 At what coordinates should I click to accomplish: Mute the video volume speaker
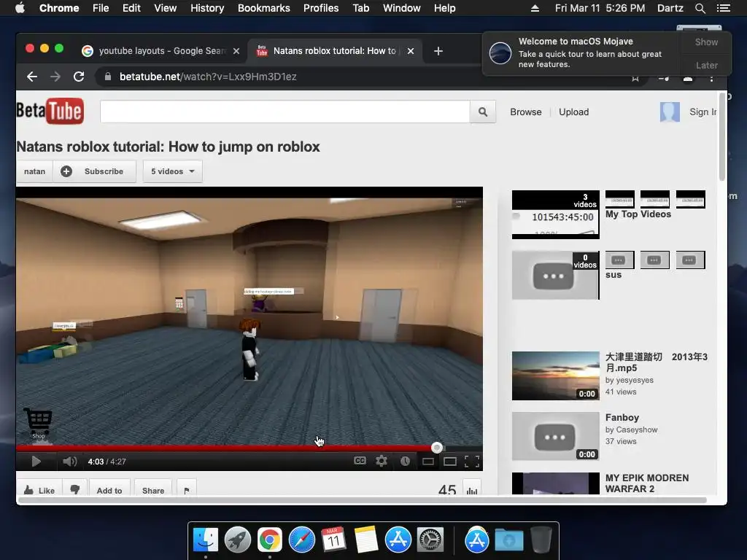tap(69, 462)
